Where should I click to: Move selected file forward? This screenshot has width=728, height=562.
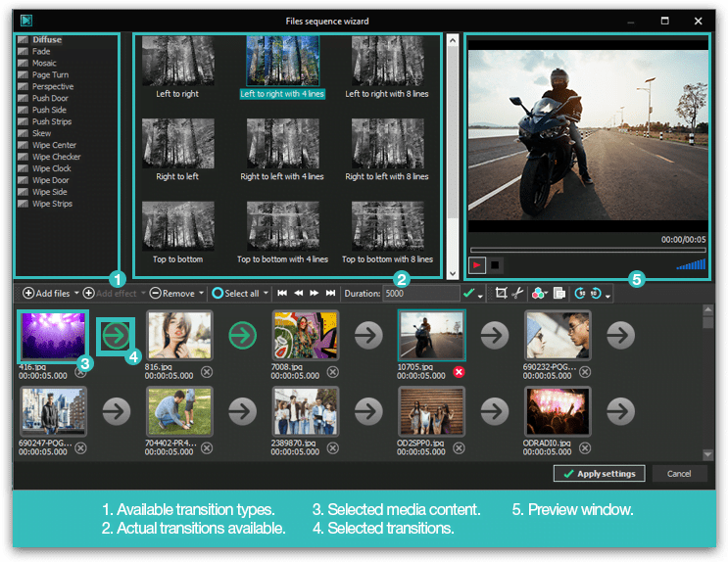(x=315, y=293)
